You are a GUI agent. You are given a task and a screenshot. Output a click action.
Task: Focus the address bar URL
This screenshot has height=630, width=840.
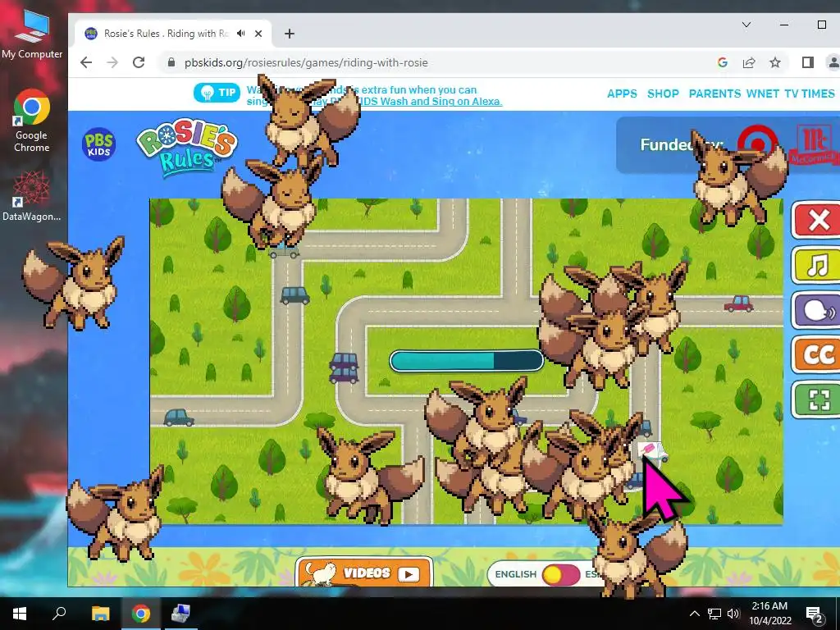[306, 62]
